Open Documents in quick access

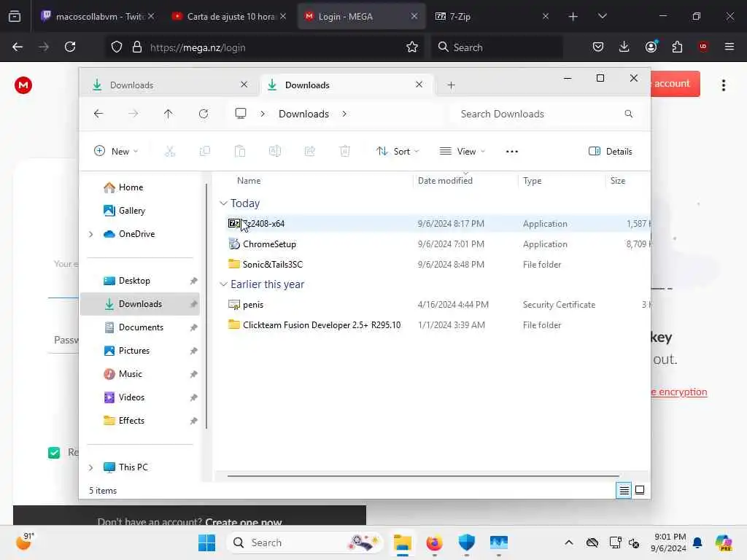pos(139,327)
